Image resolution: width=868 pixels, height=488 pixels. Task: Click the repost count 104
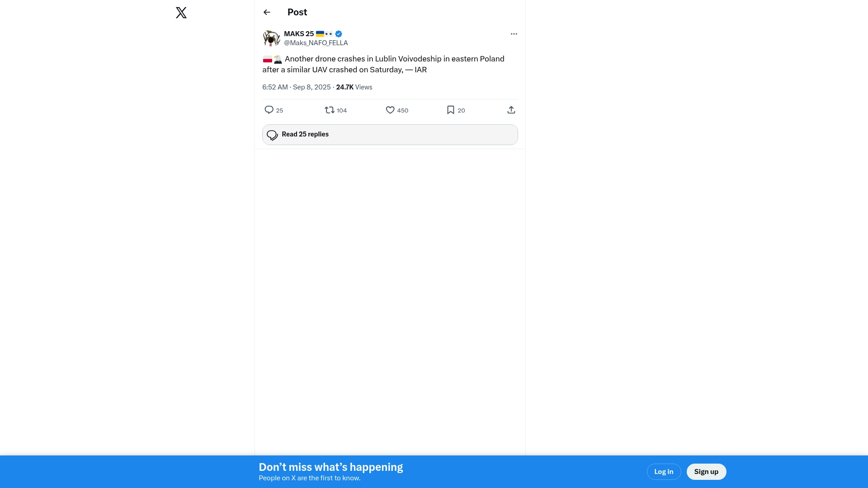click(x=342, y=110)
